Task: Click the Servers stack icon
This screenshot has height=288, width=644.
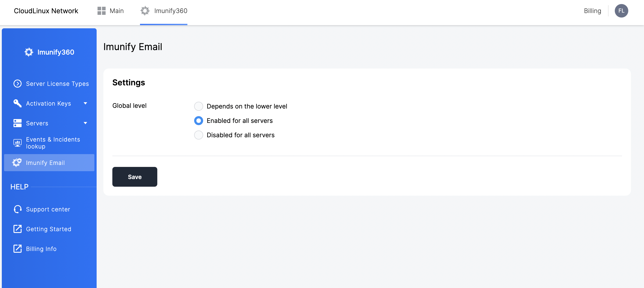Action: coord(17,123)
